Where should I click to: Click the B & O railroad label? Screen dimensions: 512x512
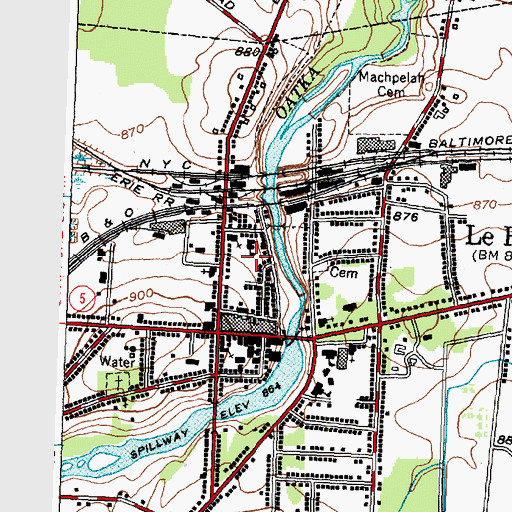point(107,225)
